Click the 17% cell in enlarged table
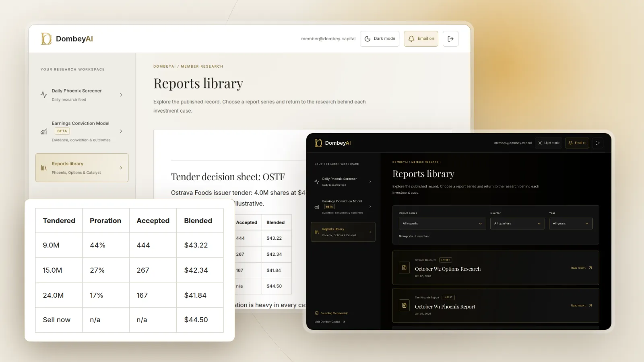644x362 pixels. tap(106, 295)
